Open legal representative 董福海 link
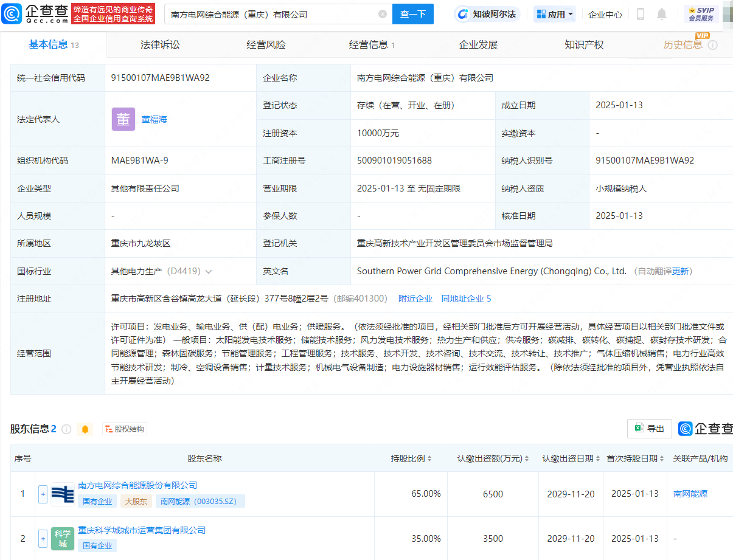Viewport: 733px width, 560px height. click(154, 119)
